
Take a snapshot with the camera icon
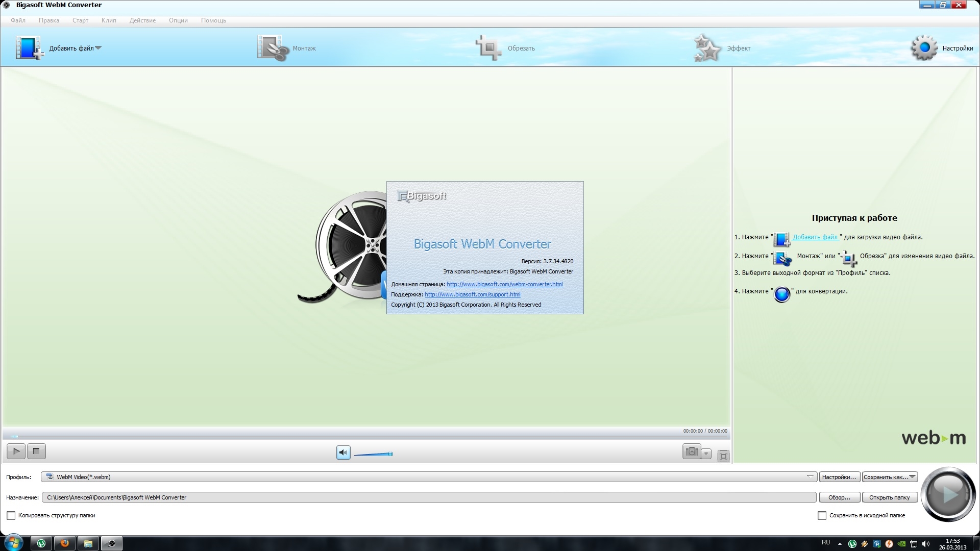pyautogui.click(x=692, y=452)
